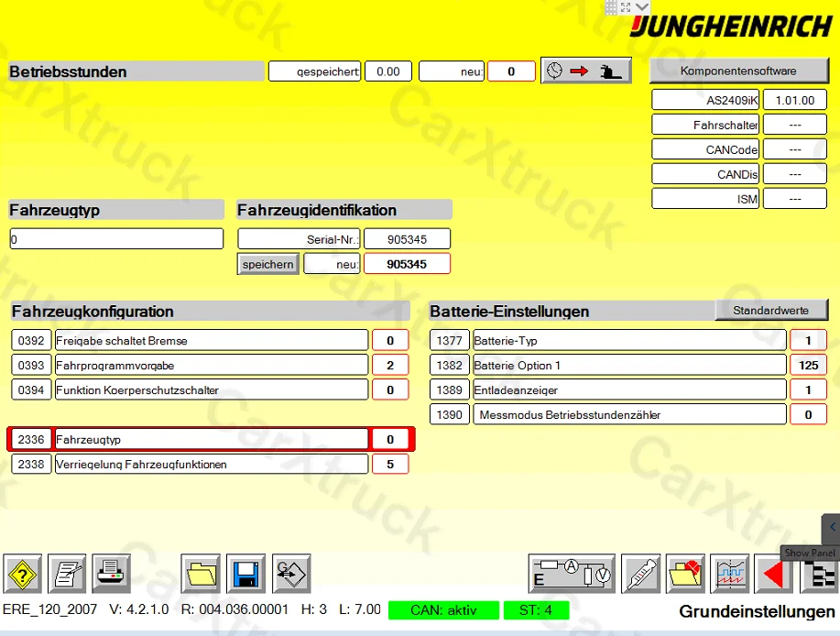Open file with the yellow folder icon
The width and height of the screenshot is (840, 636).
click(x=201, y=574)
